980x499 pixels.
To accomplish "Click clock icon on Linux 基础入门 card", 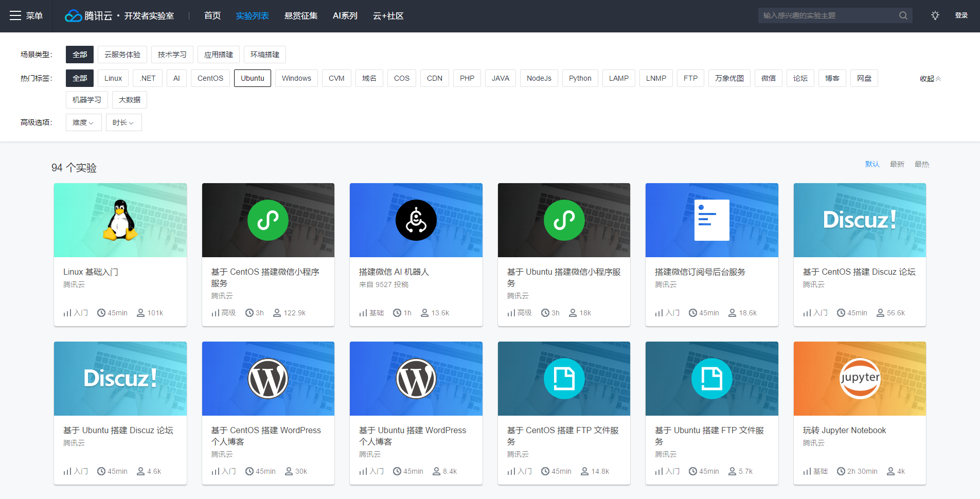I will [x=101, y=313].
